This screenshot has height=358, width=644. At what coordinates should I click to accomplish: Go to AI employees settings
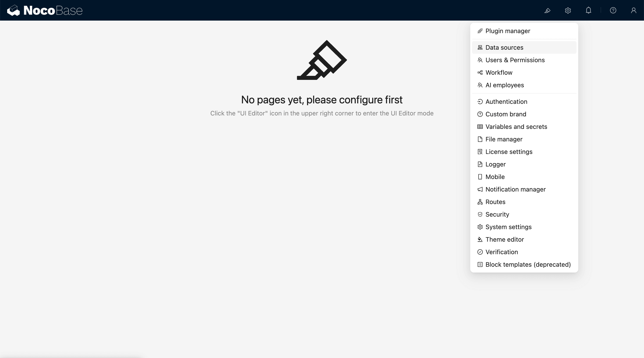[x=504, y=85]
